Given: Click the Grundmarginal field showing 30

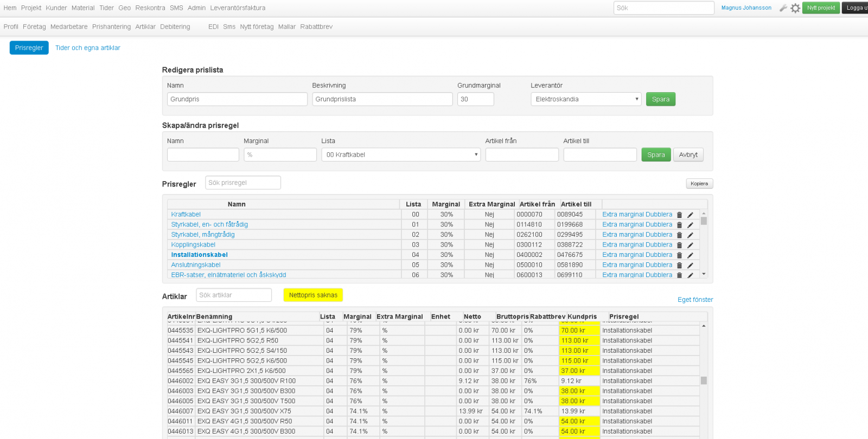Looking at the screenshot, I should point(476,99).
